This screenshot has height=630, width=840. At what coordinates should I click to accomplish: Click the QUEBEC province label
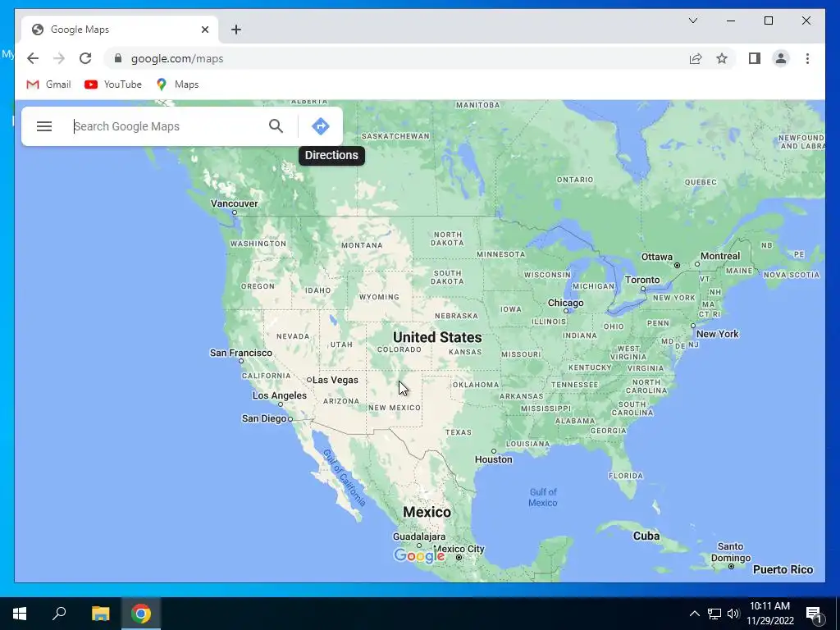coord(701,182)
